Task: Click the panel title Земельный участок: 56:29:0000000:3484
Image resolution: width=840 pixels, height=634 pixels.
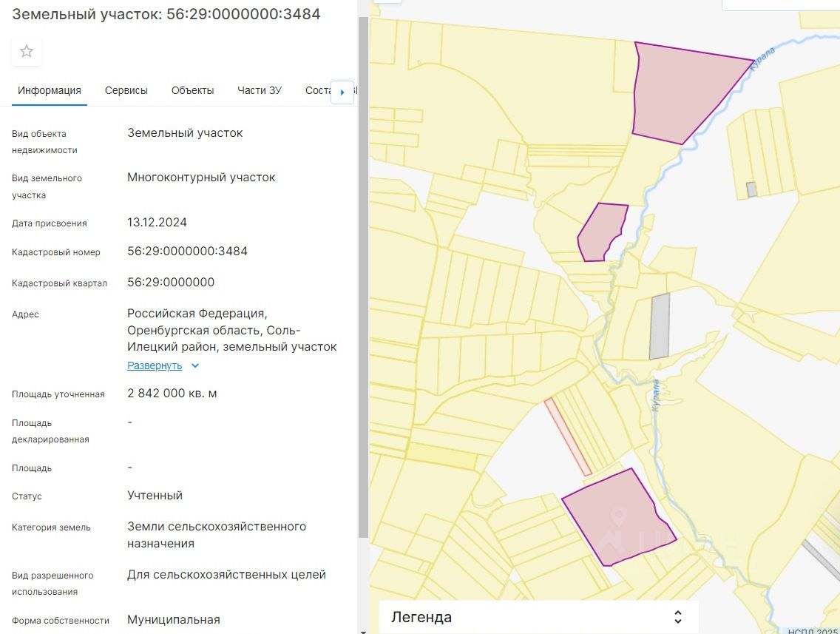Action: (166, 14)
